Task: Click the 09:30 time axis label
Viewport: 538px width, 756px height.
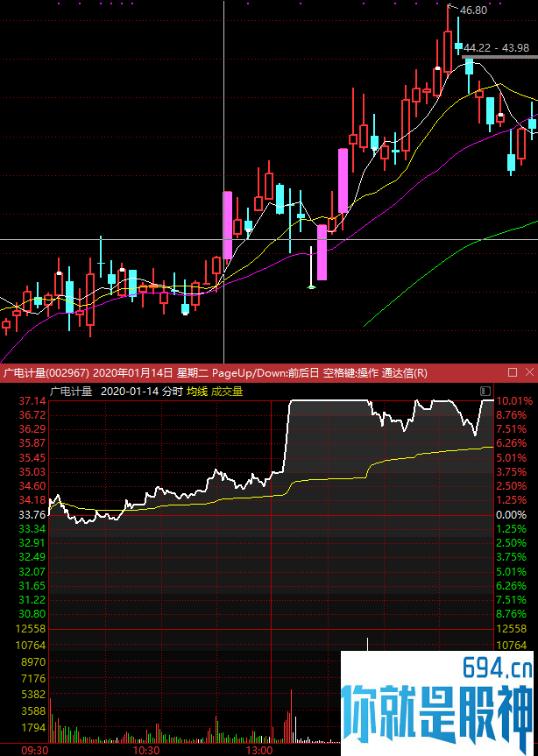Action: pos(35,751)
